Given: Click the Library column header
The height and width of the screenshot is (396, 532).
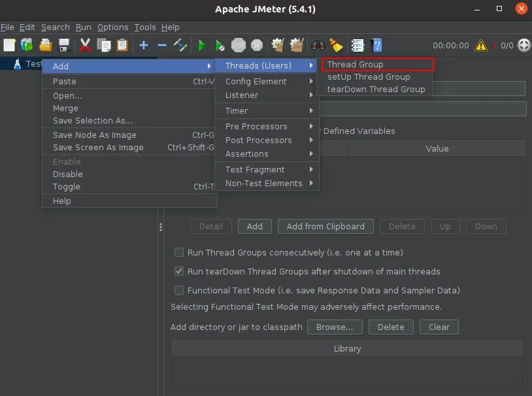Looking at the screenshot, I should tap(347, 348).
